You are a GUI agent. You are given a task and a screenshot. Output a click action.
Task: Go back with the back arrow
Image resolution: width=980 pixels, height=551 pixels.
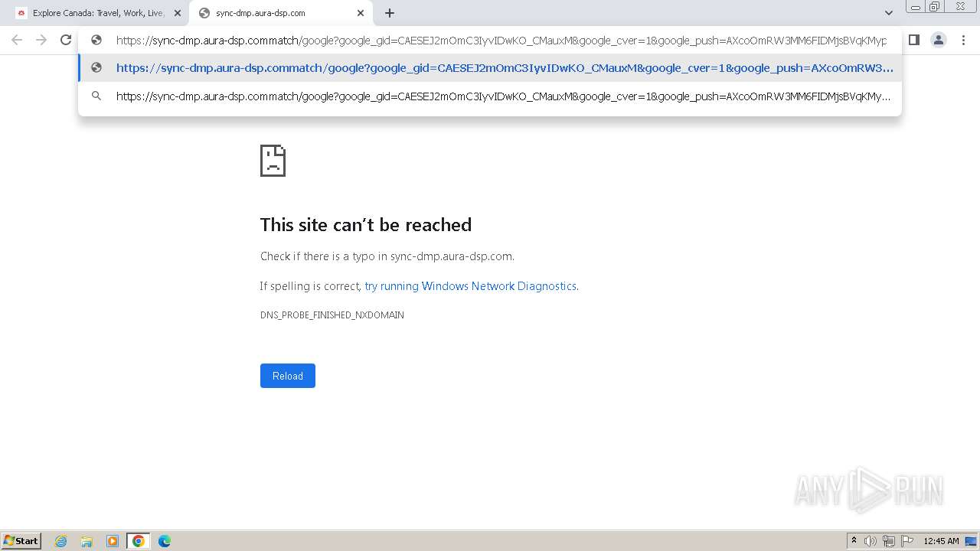(17, 40)
